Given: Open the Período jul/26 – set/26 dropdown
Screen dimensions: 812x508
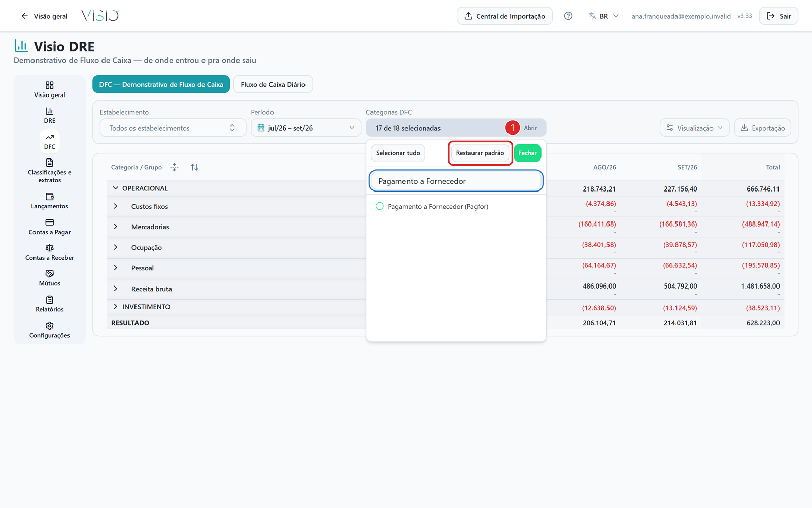Looking at the screenshot, I should [306, 128].
